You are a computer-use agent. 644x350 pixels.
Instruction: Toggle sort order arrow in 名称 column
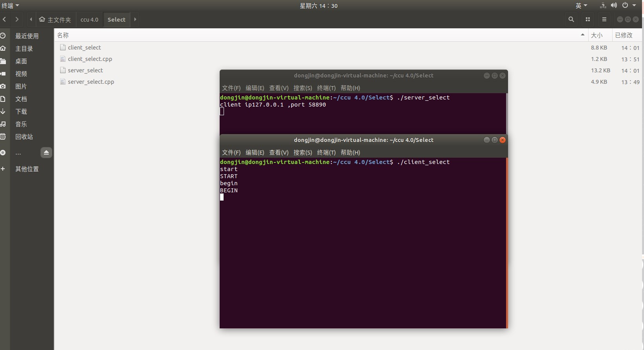click(582, 35)
